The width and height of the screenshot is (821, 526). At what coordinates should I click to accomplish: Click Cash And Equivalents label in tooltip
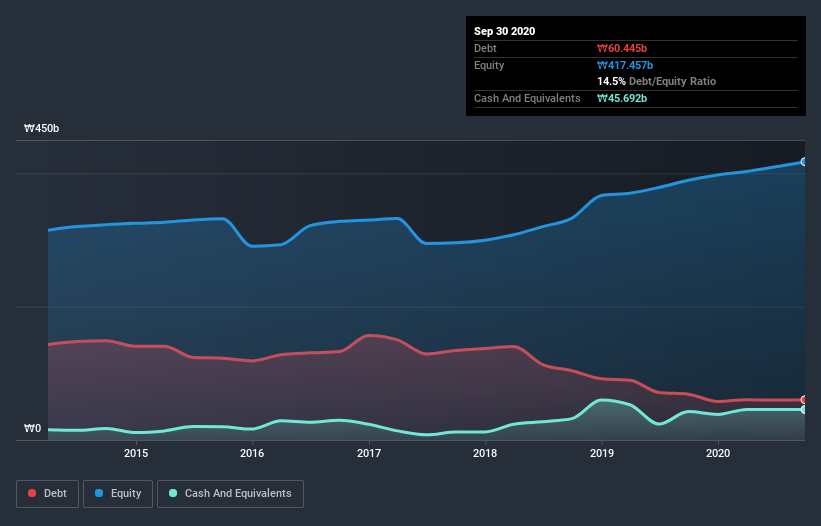click(x=527, y=98)
